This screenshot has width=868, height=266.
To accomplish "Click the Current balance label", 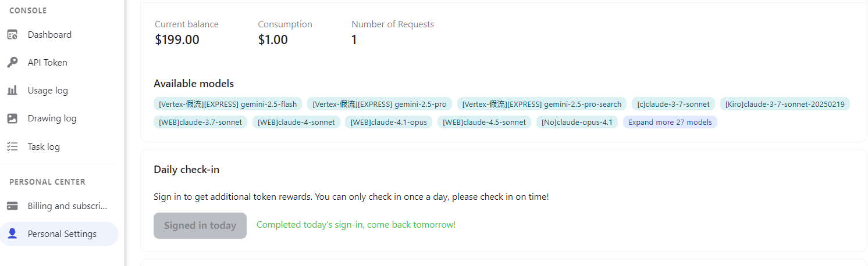I will click(x=187, y=24).
